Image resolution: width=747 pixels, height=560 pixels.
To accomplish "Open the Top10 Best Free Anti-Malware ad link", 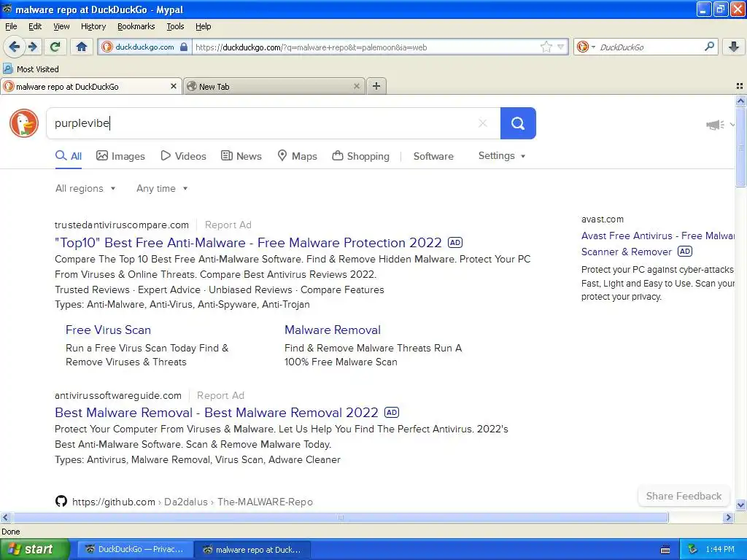I will [x=248, y=243].
